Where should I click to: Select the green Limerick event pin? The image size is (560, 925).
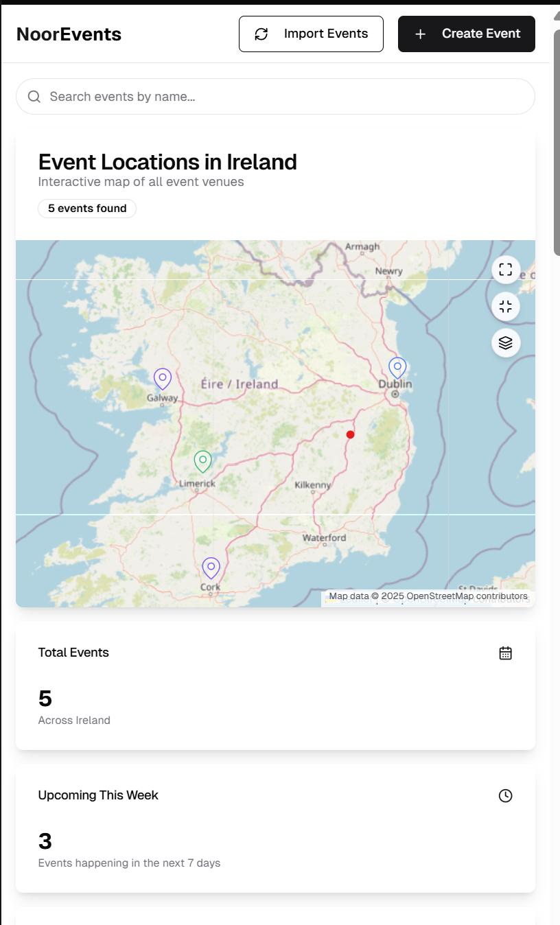coord(202,461)
